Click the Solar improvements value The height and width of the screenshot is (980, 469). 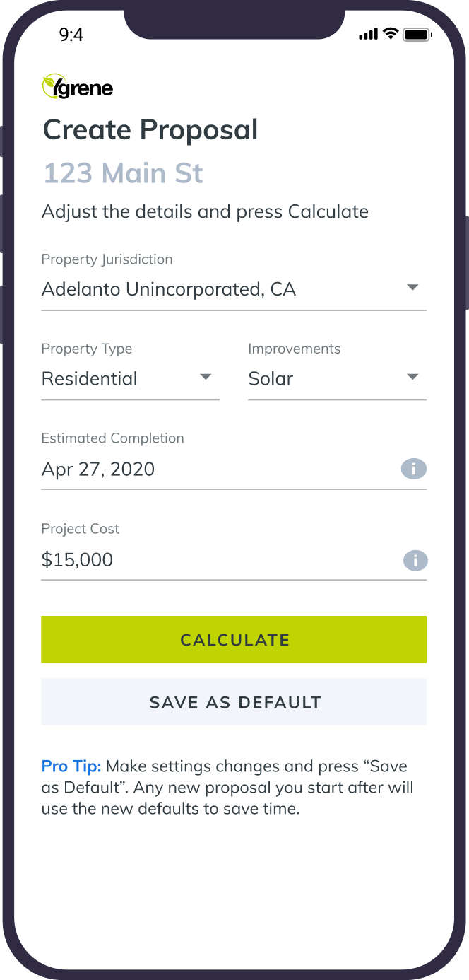(271, 379)
